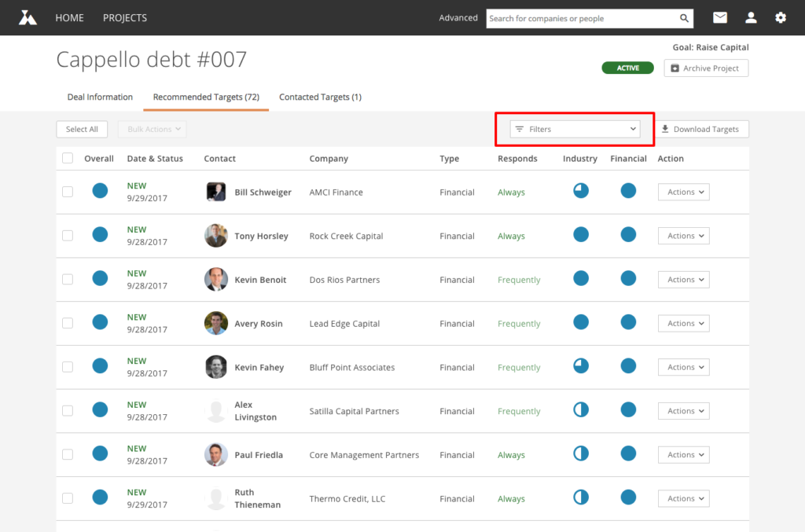Screen dimensions: 805x532
Task: Click Avery Rosin's financial score circle
Action: click(628, 322)
